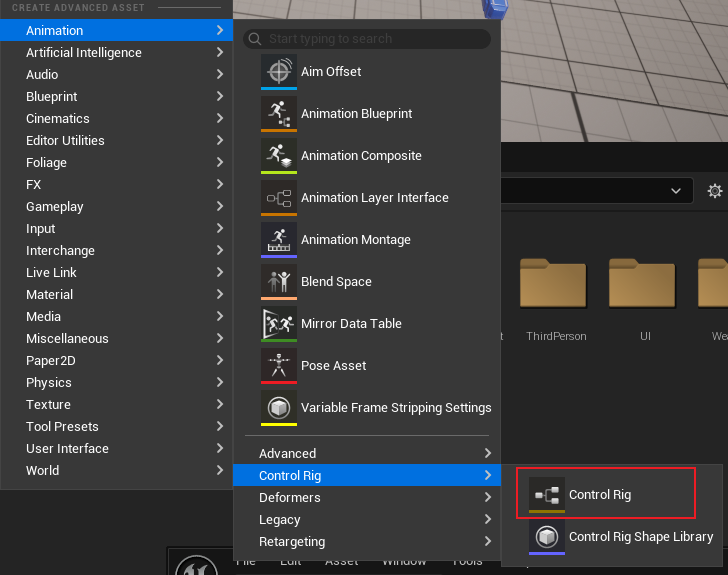Open the Texture category
Image resolution: width=728 pixels, height=575 pixels.
116,405
